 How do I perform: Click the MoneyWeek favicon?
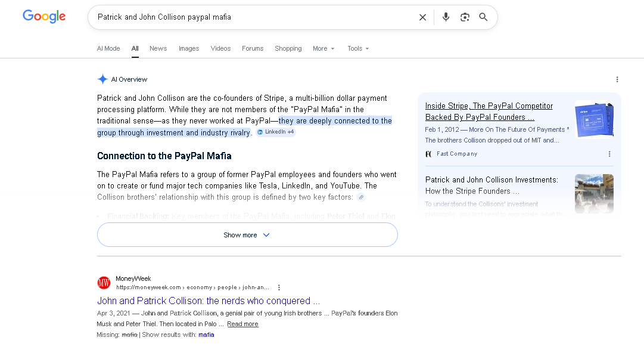[x=104, y=283]
